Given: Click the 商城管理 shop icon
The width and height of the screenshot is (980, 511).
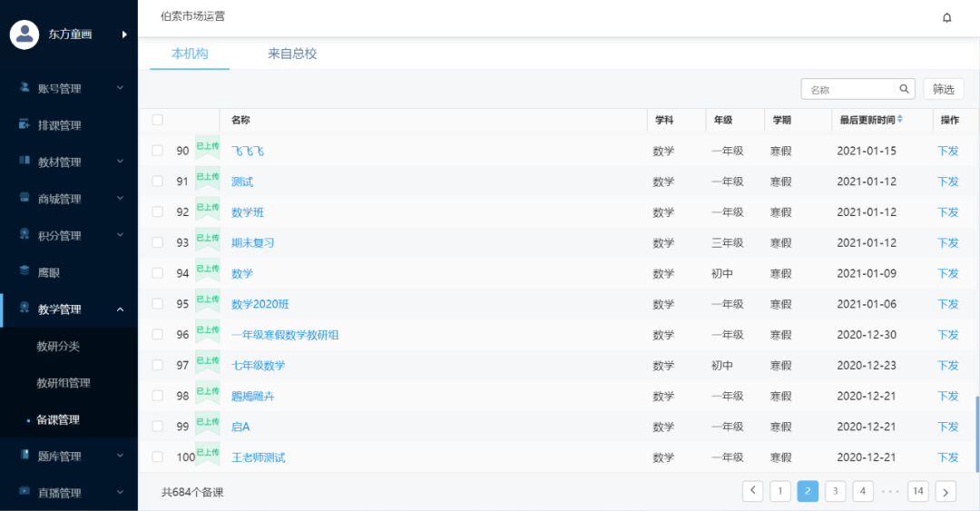Looking at the screenshot, I should (24, 198).
